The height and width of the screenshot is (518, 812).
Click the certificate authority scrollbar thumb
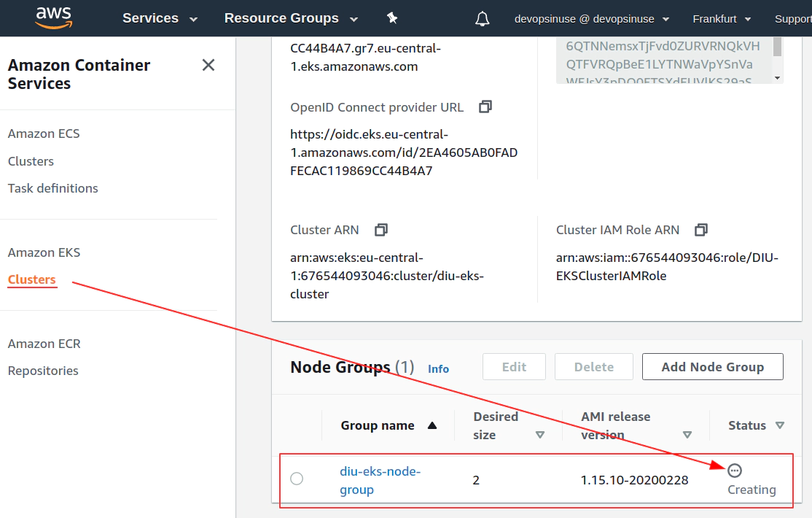coord(777,47)
